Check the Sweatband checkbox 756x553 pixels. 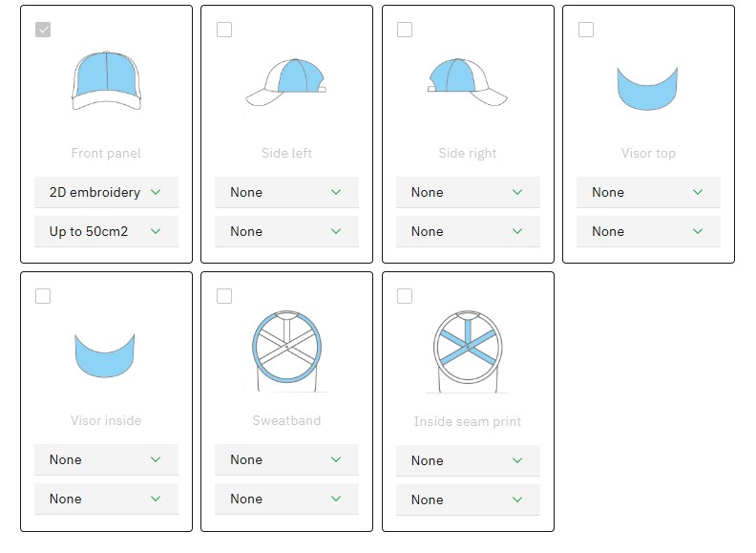pos(224,296)
